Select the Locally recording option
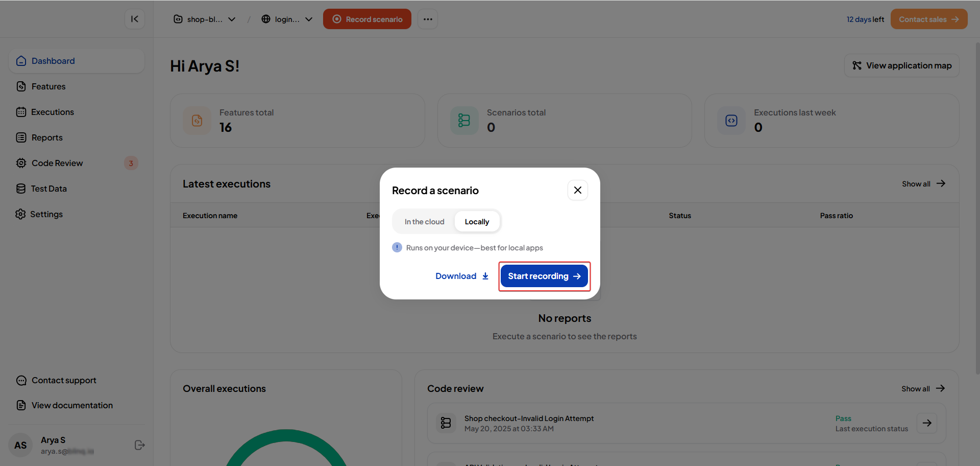Image resolution: width=980 pixels, height=466 pixels. tap(477, 222)
